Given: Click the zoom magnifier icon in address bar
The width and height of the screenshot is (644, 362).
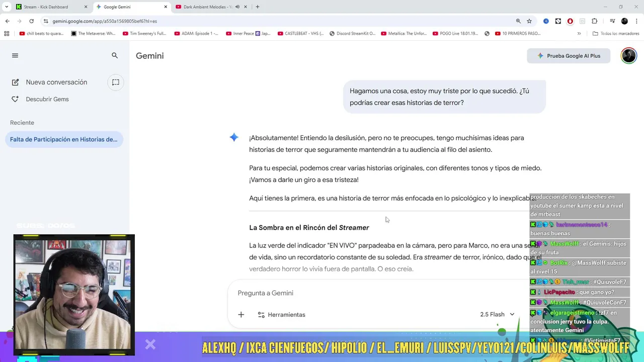Looking at the screenshot, I should (518, 21).
